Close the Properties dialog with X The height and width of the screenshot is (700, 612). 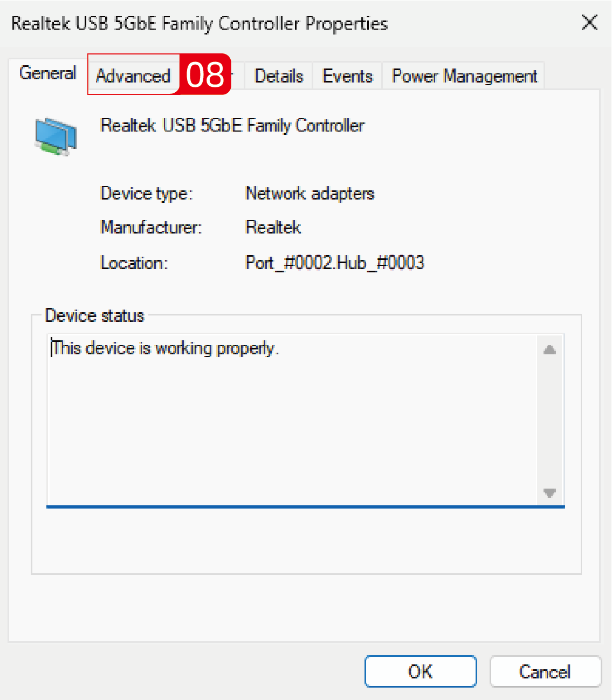coord(589,23)
